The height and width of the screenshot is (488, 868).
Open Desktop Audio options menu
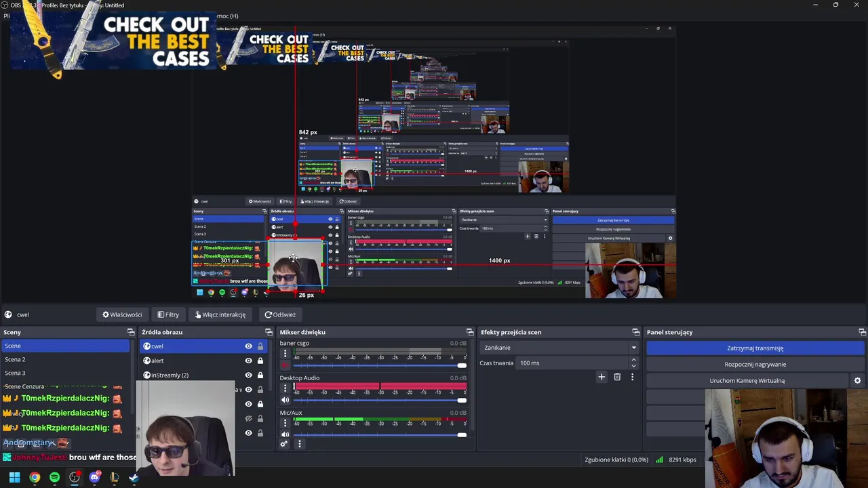click(x=285, y=388)
